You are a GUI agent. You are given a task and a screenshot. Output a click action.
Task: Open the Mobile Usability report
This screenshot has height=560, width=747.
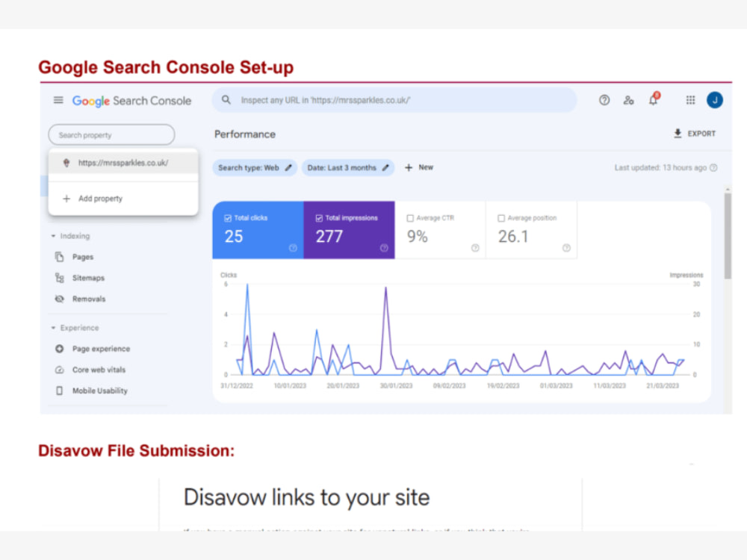click(99, 391)
